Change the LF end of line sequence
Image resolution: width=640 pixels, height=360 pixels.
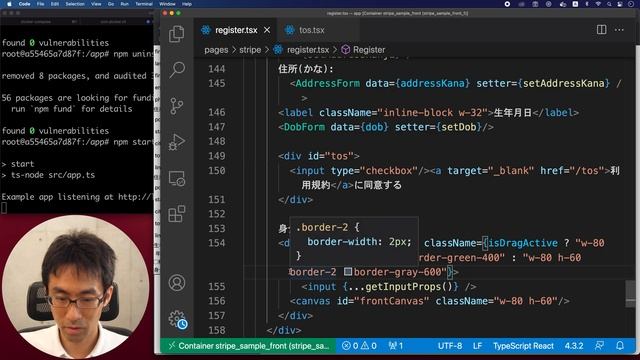click(x=477, y=346)
